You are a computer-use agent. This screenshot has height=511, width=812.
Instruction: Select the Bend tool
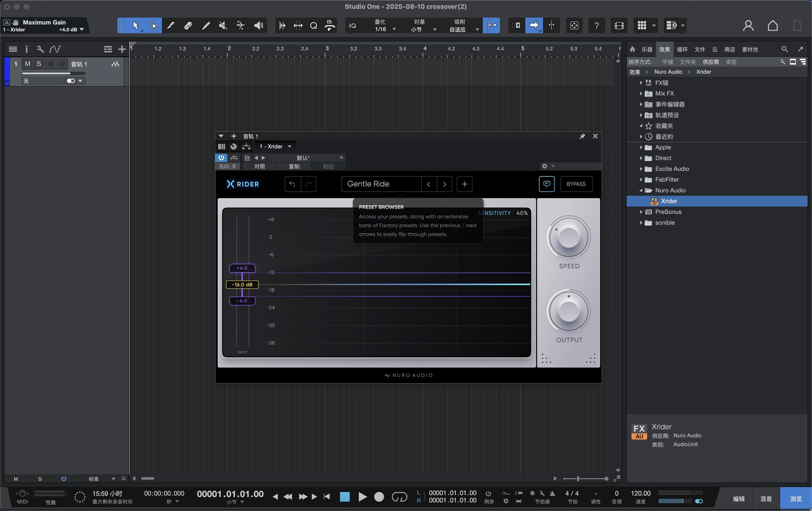[241, 26]
